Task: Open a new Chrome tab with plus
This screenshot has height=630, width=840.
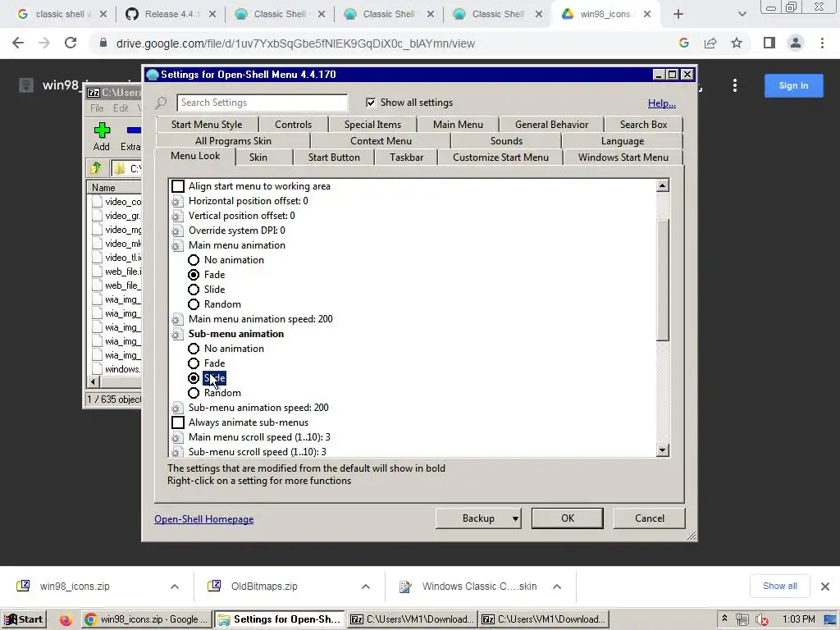Action: pyautogui.click(x=678, y=15)
